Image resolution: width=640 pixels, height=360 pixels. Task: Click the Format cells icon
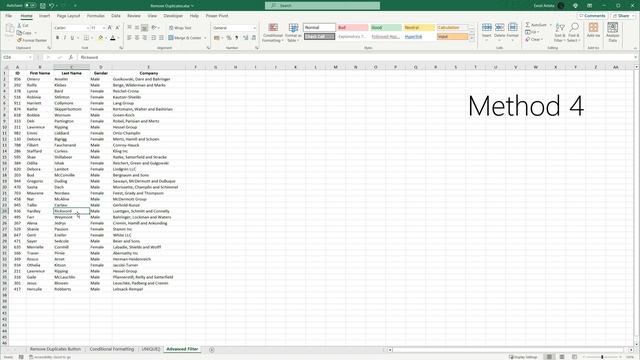(x=513, y=27)
